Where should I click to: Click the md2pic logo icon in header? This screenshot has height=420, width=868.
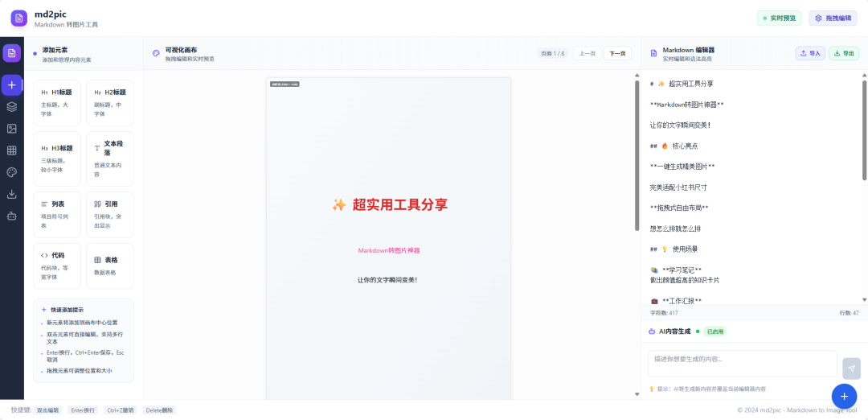point(18,18)
